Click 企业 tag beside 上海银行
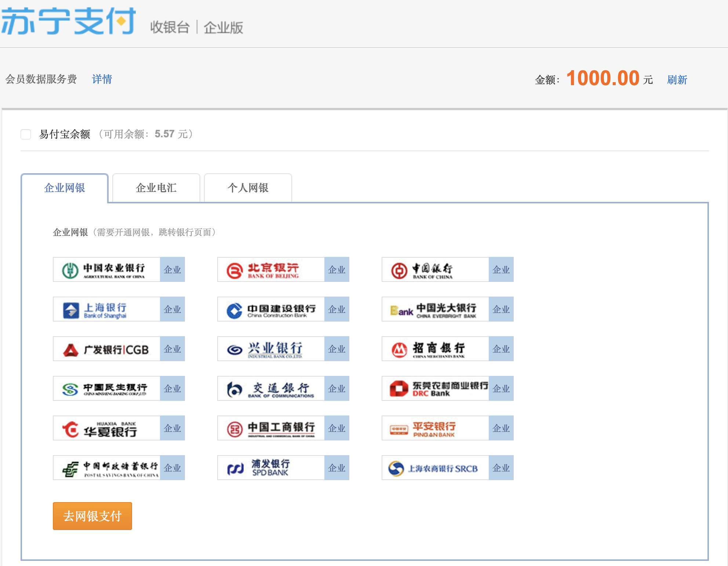 [x=172, y=309]
